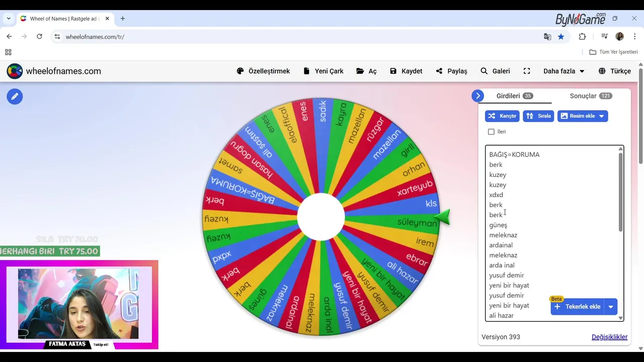Click the site info icon in address bar

tap(57, 37)
